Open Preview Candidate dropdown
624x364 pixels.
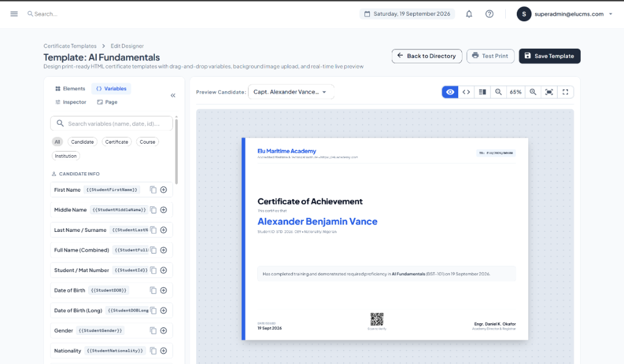[x=291, y=92]
